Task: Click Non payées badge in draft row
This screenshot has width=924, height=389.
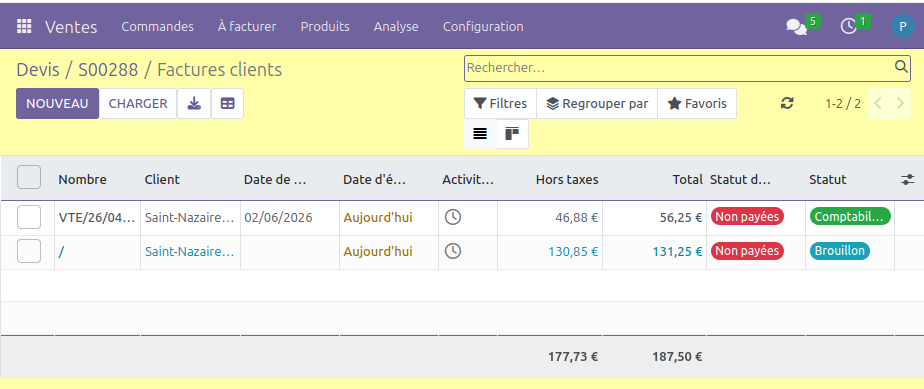Action: point(747,251)
